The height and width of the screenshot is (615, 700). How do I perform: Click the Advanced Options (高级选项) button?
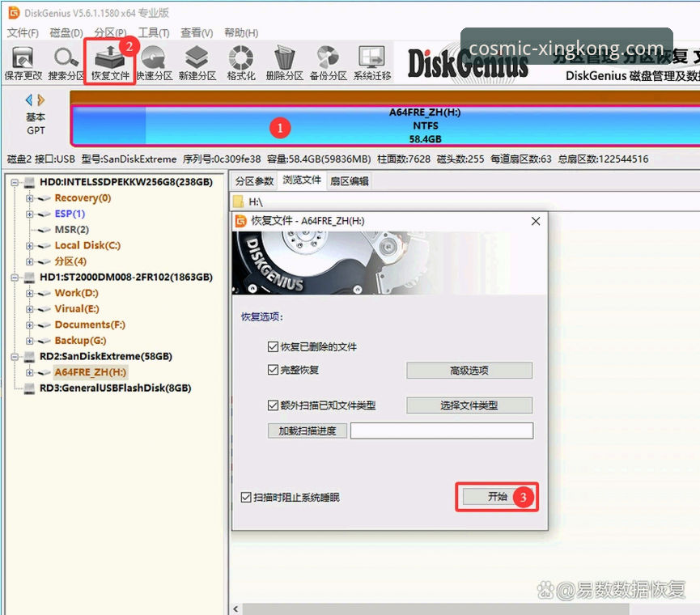(469, 371)
